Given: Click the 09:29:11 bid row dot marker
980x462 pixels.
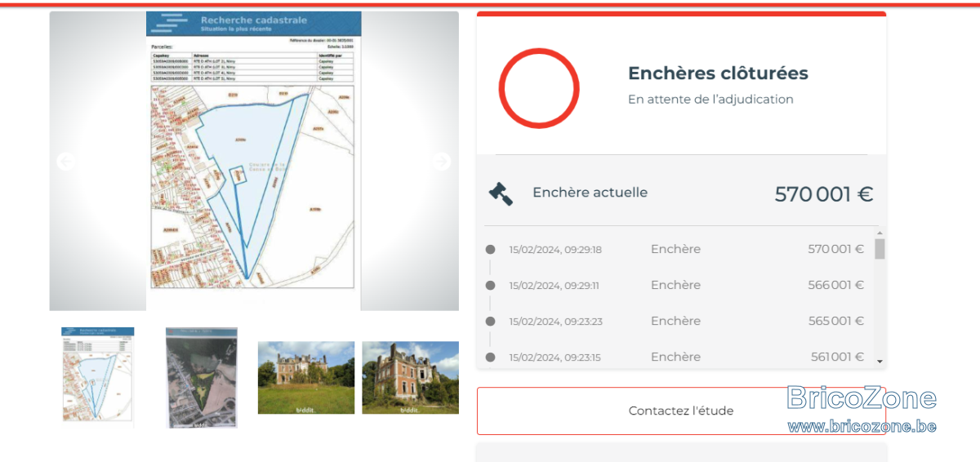Looking at the screenshot, I should (490, 286).
